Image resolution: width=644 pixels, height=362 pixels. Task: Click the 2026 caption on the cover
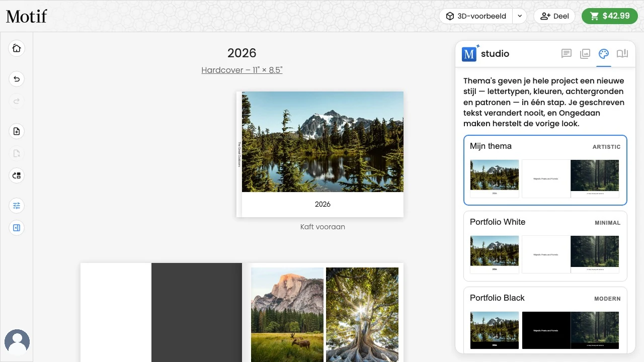click(323, 204)
